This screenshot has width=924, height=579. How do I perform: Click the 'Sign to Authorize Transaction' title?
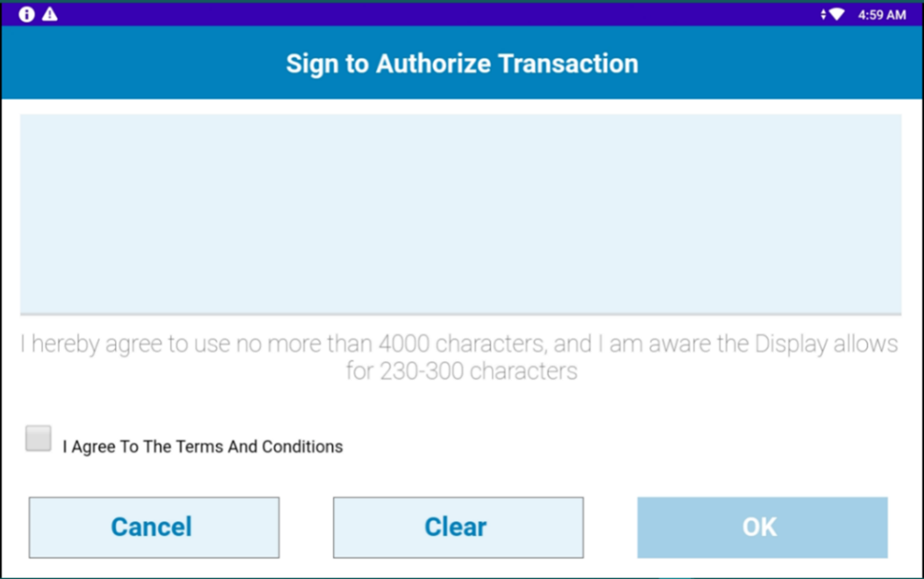tap(462, 64)
